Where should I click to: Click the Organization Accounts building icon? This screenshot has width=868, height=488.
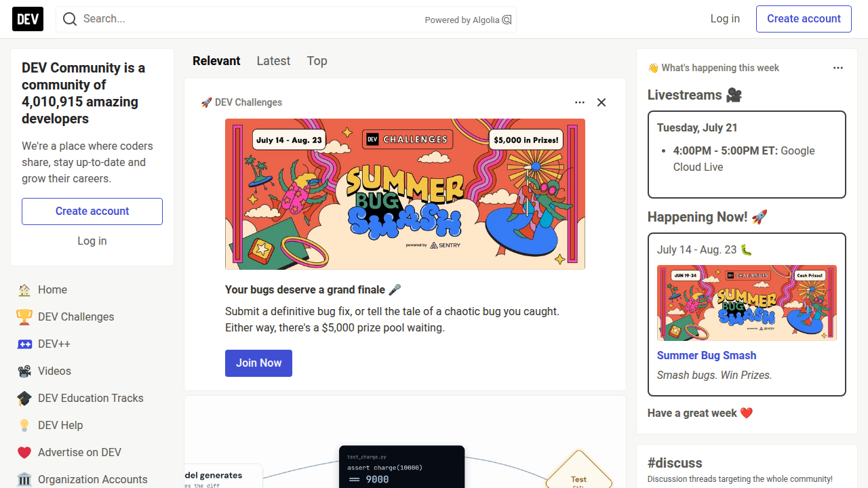24,480
